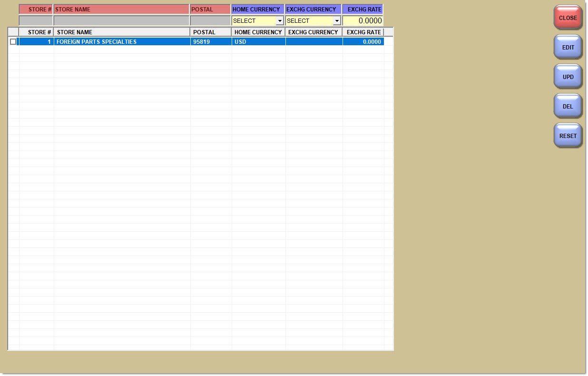Sort grid by STORE # column header
The image size is (588, 376).
[36, 32]
